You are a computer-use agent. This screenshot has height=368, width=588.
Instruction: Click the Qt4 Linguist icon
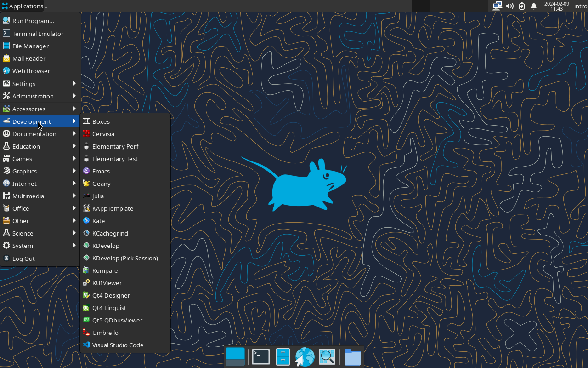coord(86,307)
